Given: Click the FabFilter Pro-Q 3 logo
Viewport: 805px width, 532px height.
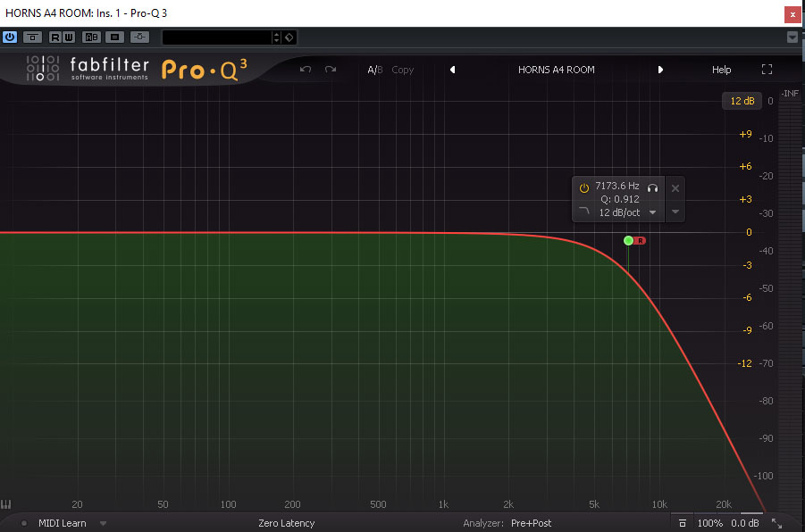Looking at the screenshot, I should (137, 70).
